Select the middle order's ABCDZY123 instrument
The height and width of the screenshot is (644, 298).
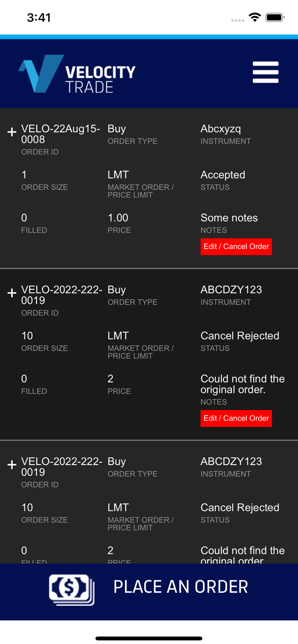pos(231,290)
